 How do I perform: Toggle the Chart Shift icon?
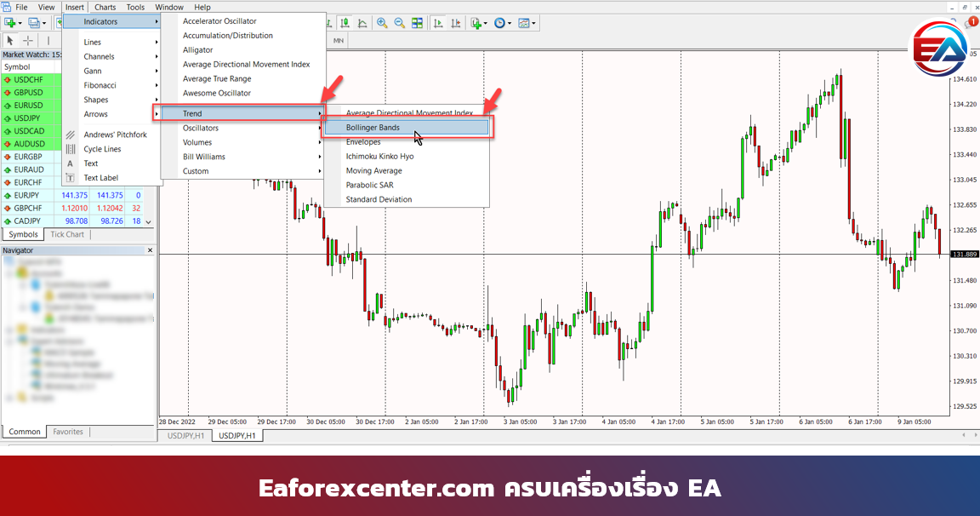coord(456,23)
